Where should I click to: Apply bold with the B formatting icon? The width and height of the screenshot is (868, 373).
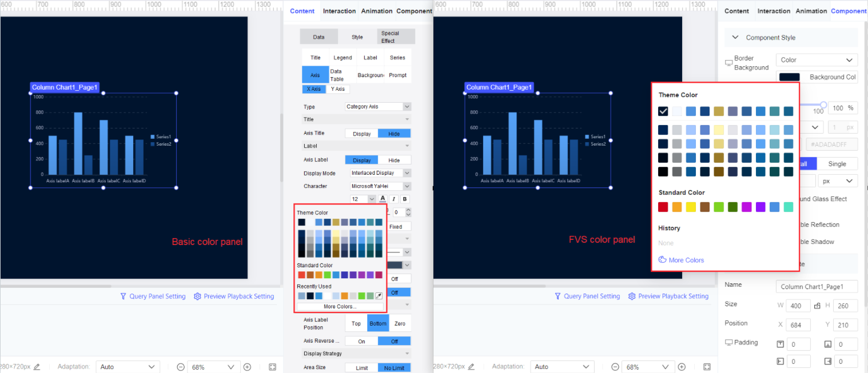click(x=405, y=199)
